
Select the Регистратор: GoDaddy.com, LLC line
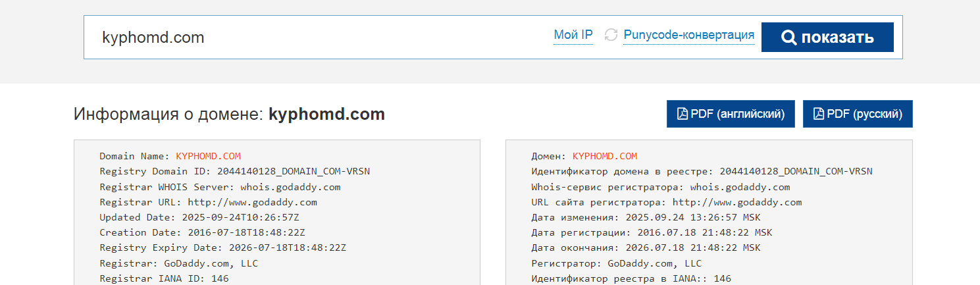tap(616, 263)
